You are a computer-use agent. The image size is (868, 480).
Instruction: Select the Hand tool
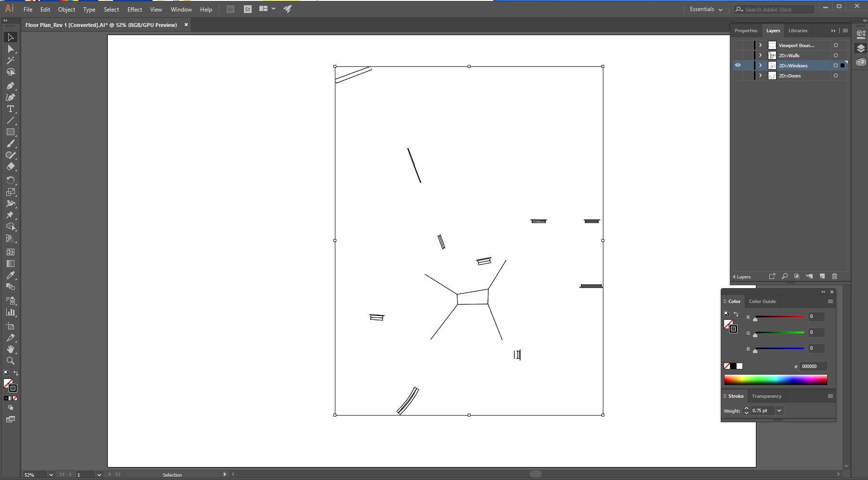[x=11, y=349]
